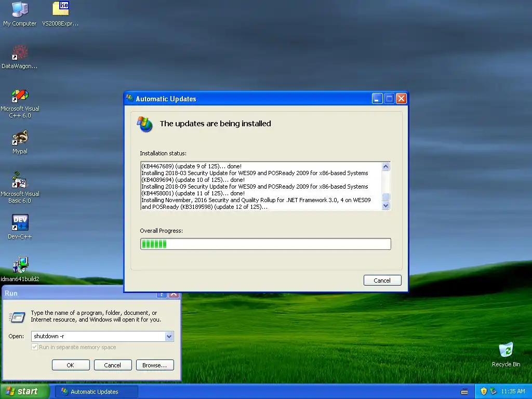Select the Dev-C++ desktop shortcut
532x399 pixels.
coord(20,227)
